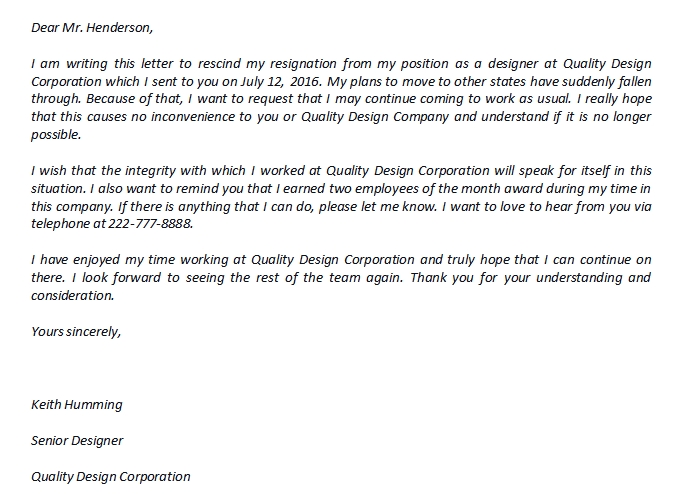Click the date 'July 12, 2016'
Screen dimensions: 694x494
[x=289, y=79]
